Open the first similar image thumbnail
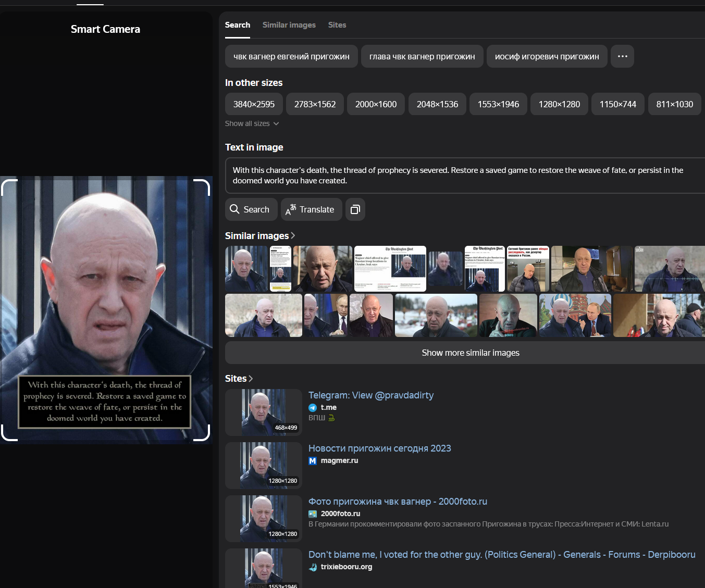The height and width of the screenshot is (588, 705). pyautogui.click(x=246, y=269)
